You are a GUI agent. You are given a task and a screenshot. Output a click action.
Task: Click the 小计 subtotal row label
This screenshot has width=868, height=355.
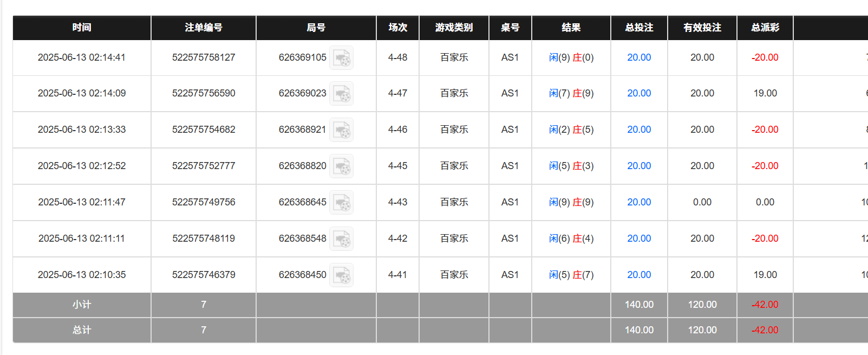point(82,305)
